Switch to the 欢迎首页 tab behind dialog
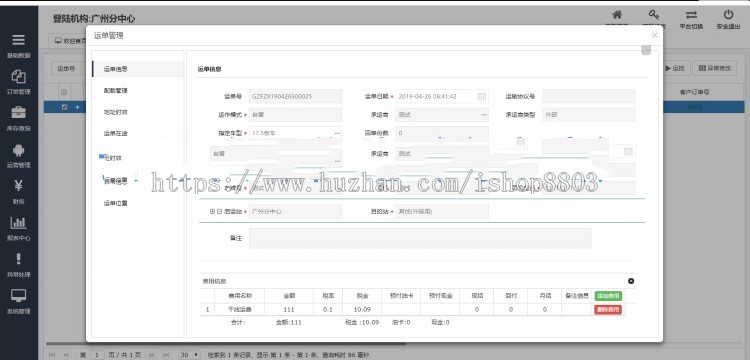This screenshot has width=750, height=360. coord(69,41)
